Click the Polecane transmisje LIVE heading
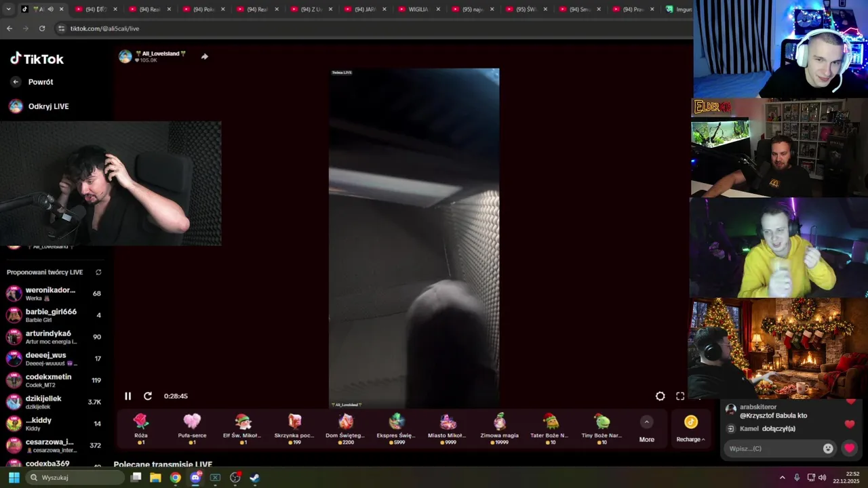This screenshot has width=868, height=488. tap(163, 464)
